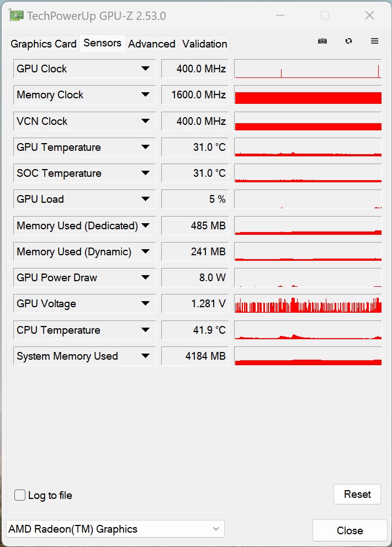Click the GPU Voltage history graph
The height and width of the screenshot is (547, 392).
pyautogui.click(x=308, y=304)
